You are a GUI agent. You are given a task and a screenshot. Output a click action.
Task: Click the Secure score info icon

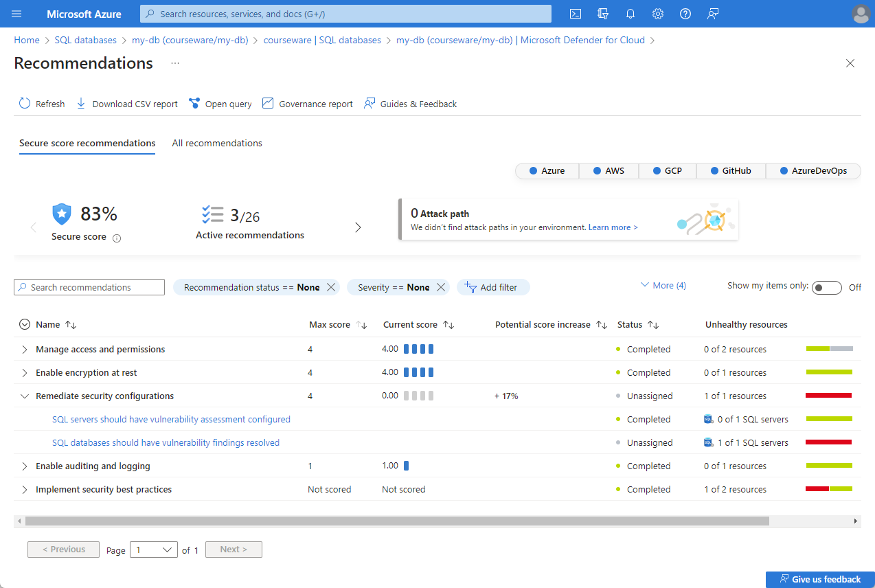point(117,238)
